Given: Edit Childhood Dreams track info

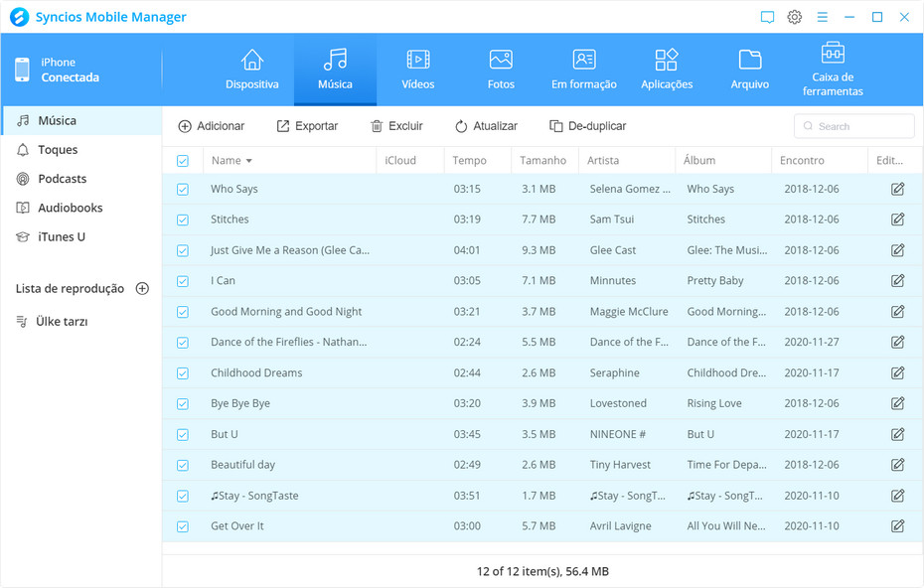Looking at the screenshot, I should tap(897, 372).
